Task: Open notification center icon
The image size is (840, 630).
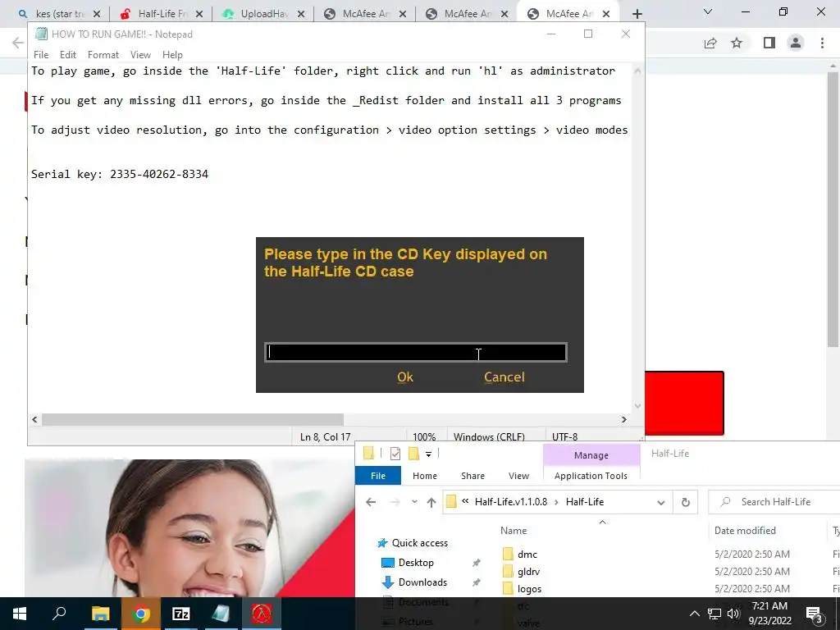Action: (815, 614)
